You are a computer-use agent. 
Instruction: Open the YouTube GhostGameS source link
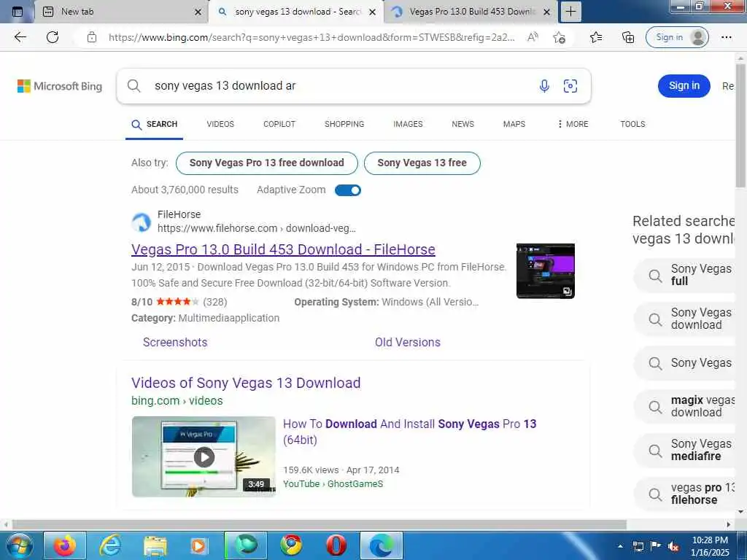333,484
